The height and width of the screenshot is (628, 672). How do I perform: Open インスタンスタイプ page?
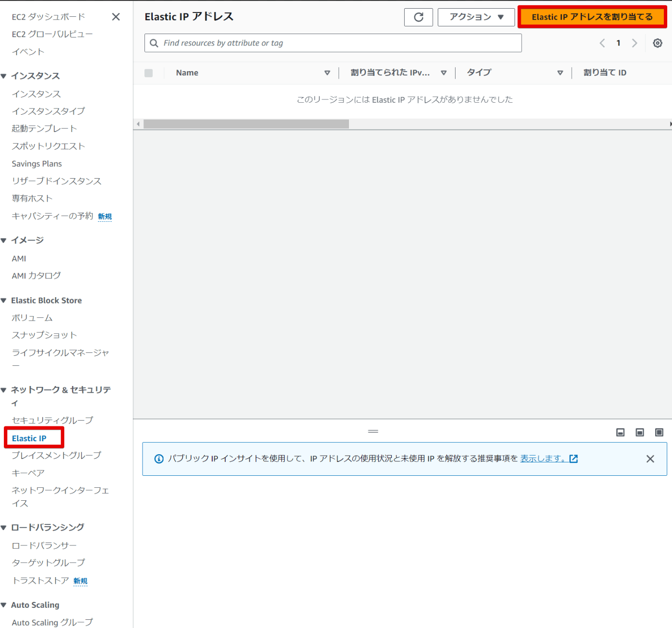pos(48,111)
